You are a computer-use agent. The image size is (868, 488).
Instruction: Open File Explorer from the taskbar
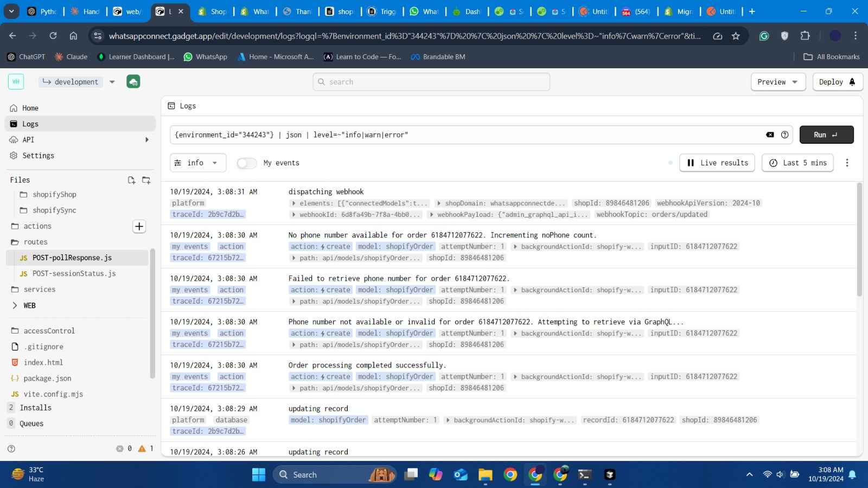coord(485,474)
